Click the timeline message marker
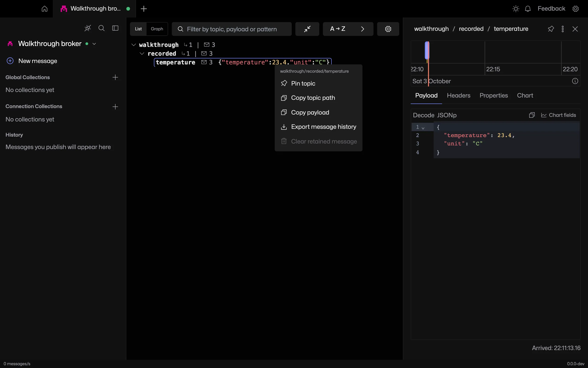 [x=427, y=50]
